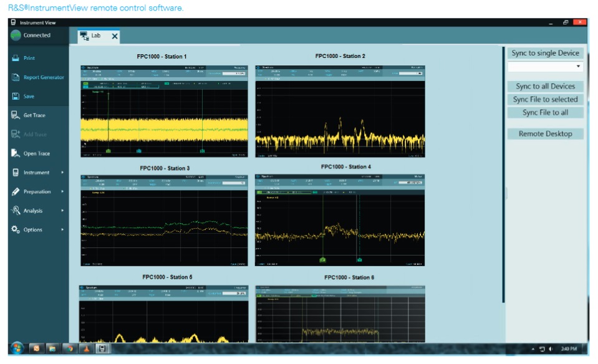This screenshot has width=598, height=364.
Task: Click the Instrument View title bar icon
Action: tap(13, 22)
